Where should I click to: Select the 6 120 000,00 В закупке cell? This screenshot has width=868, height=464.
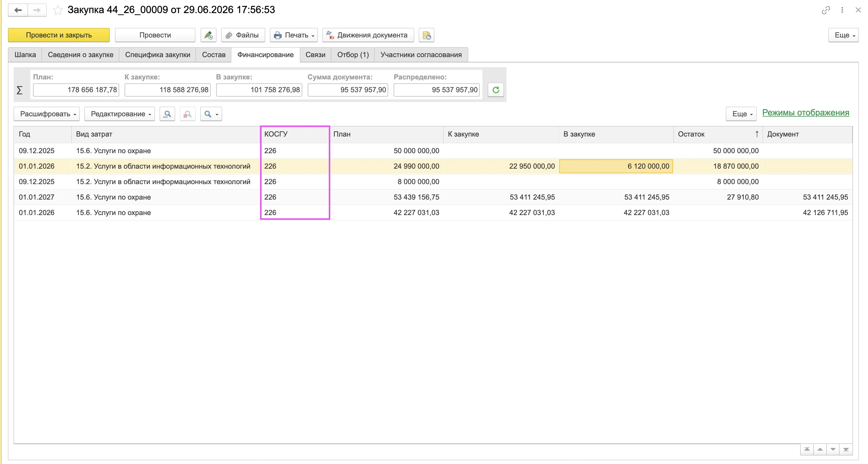[616, 166]
